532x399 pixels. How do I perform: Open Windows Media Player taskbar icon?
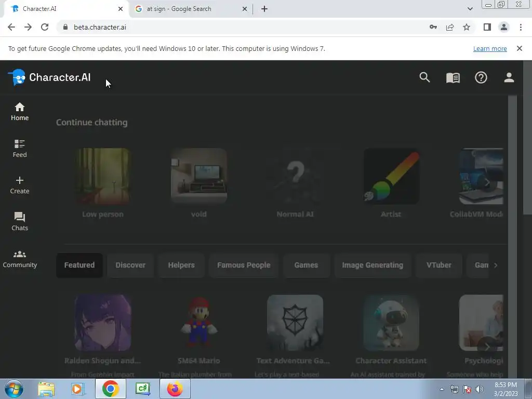78,389
